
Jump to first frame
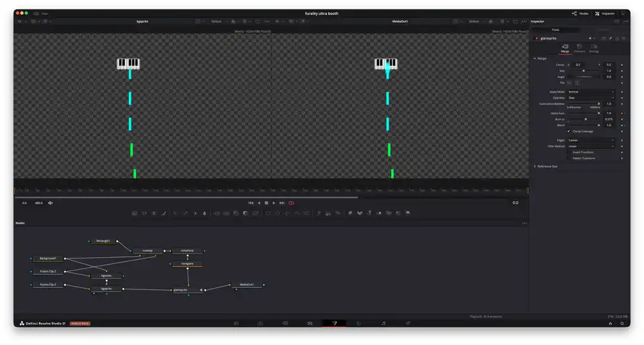(250, 203)
